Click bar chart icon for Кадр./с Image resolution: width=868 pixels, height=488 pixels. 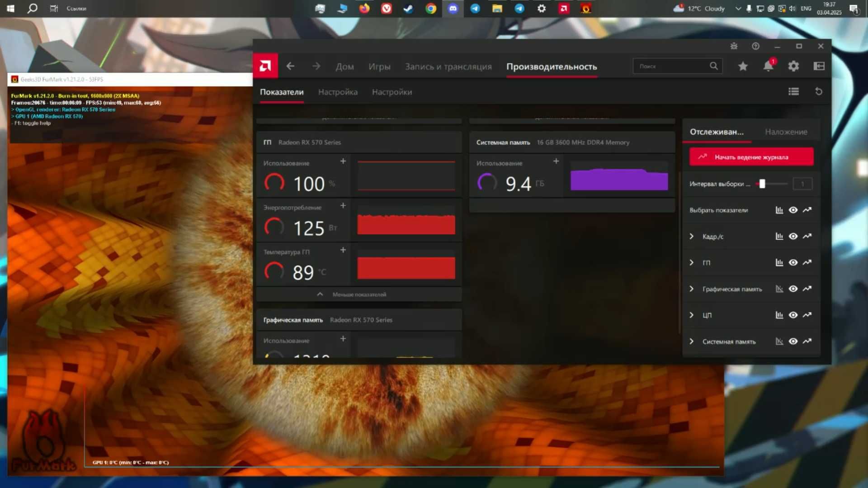[x=779, y=236]
